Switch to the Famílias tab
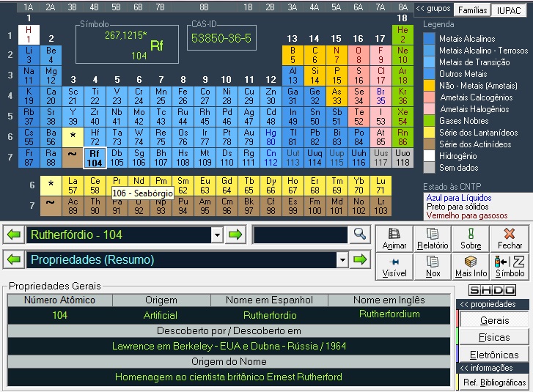 (472, 10)
